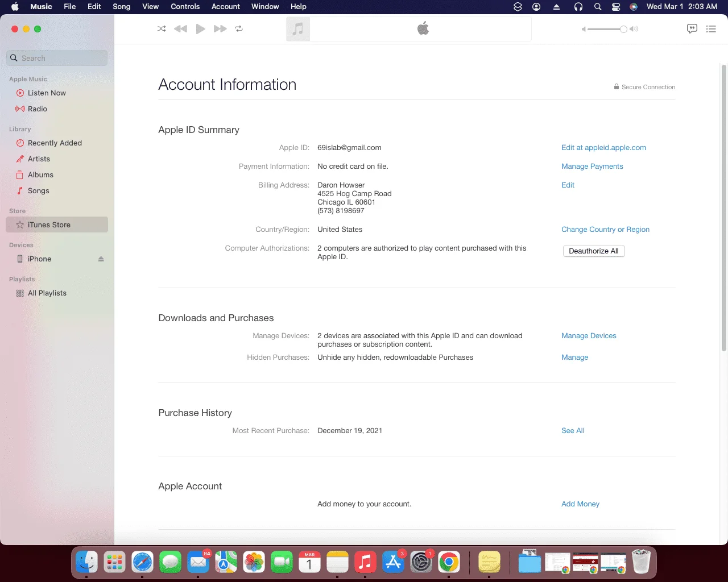Image resolution: width=728 pixels, height=582 pixels.
Task: Open Mail from the Dock
Action: [198, 563]
